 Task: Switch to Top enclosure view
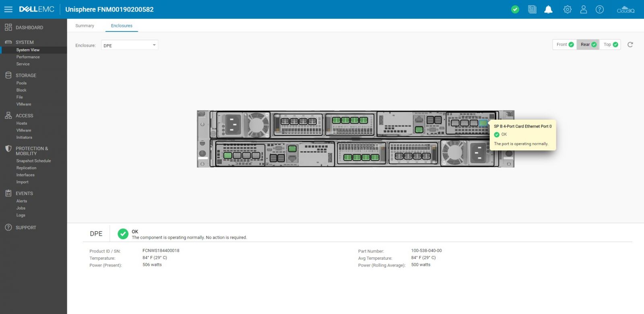point(610,45)
